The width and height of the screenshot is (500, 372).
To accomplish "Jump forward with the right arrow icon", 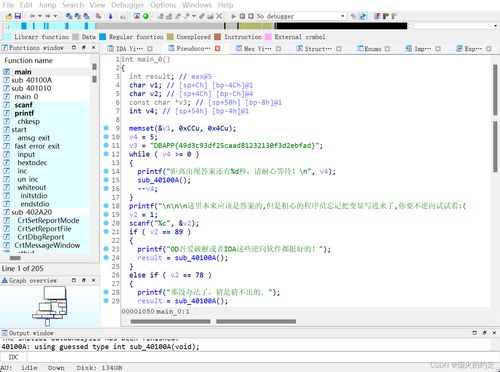I will pos(48,16).
